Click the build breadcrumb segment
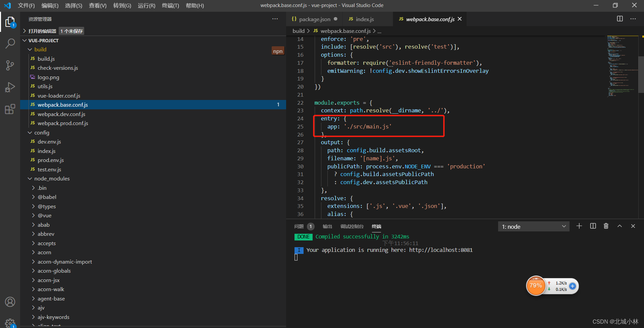 tap(299, 31)
